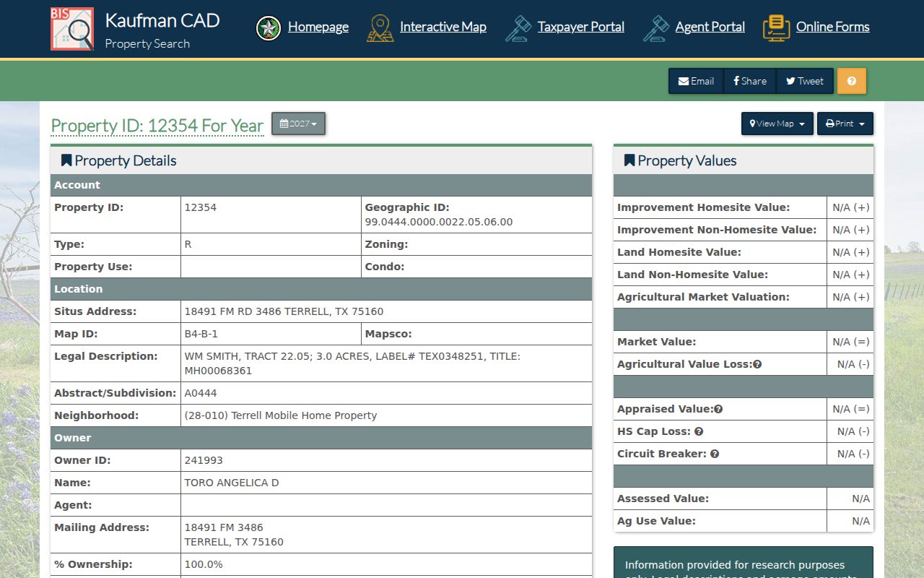Share the property on Facebook
Screen dimensions: 924x578
[751, 81]
